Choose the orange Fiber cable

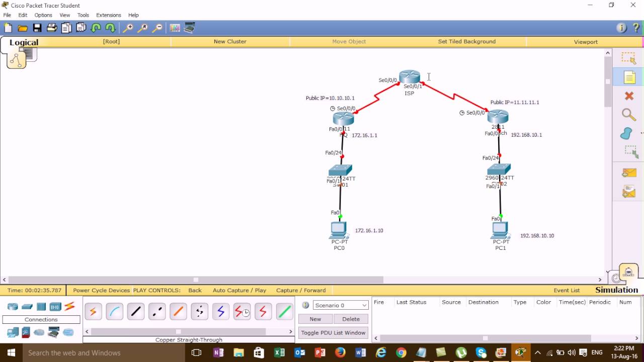[x=178, y=312]
